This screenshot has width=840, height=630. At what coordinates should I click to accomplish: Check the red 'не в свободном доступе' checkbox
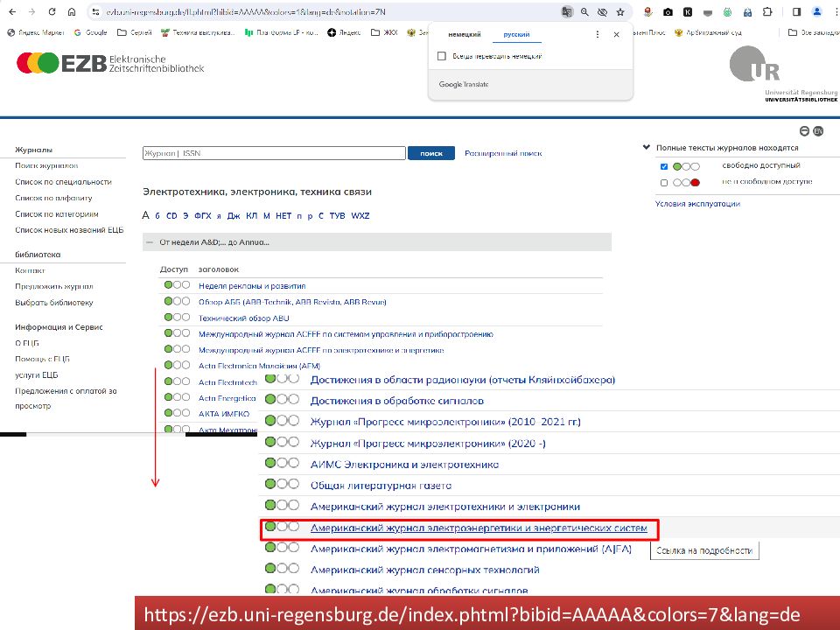[664, 183]
